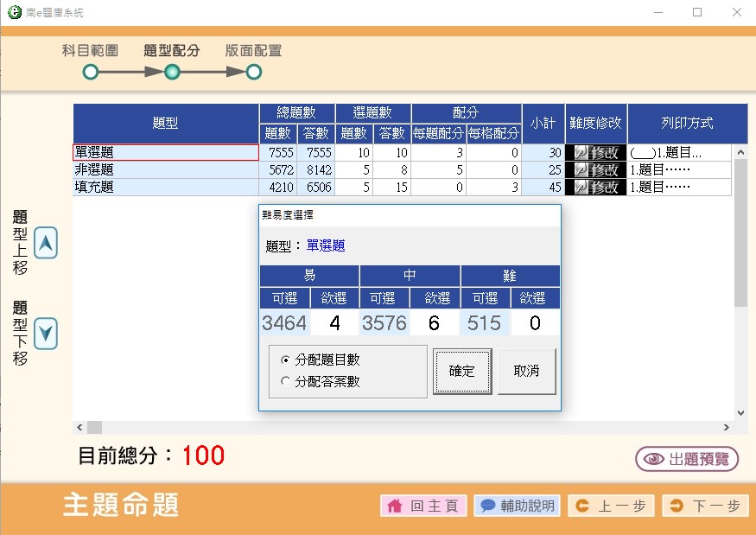Select 分配答案數 radio option
Image resolution: width=756 pixels, height=535 pixels.
(x=286, y=381)
